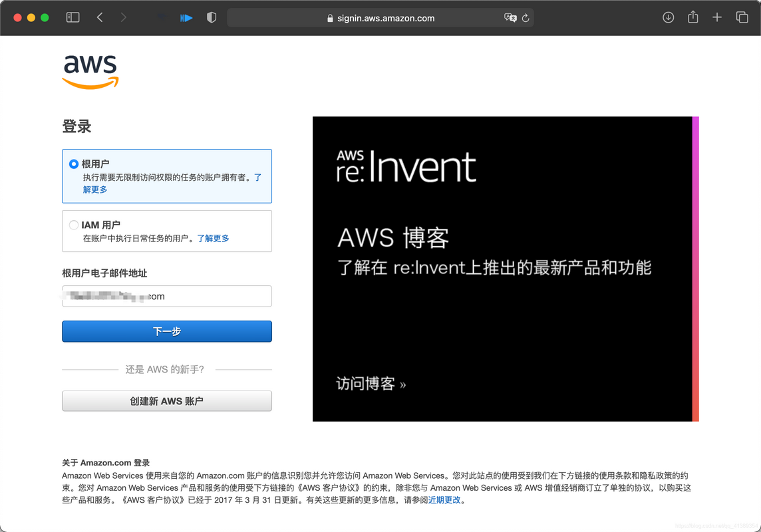Open a new tab with the plus icon

tap(717, 17)
